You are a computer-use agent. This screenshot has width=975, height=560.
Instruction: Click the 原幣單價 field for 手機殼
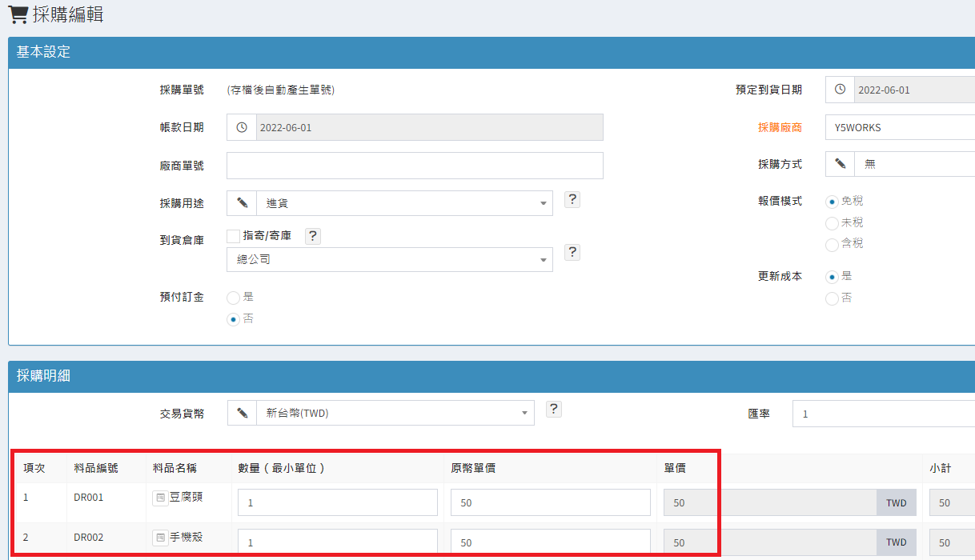tap(551, 542)
